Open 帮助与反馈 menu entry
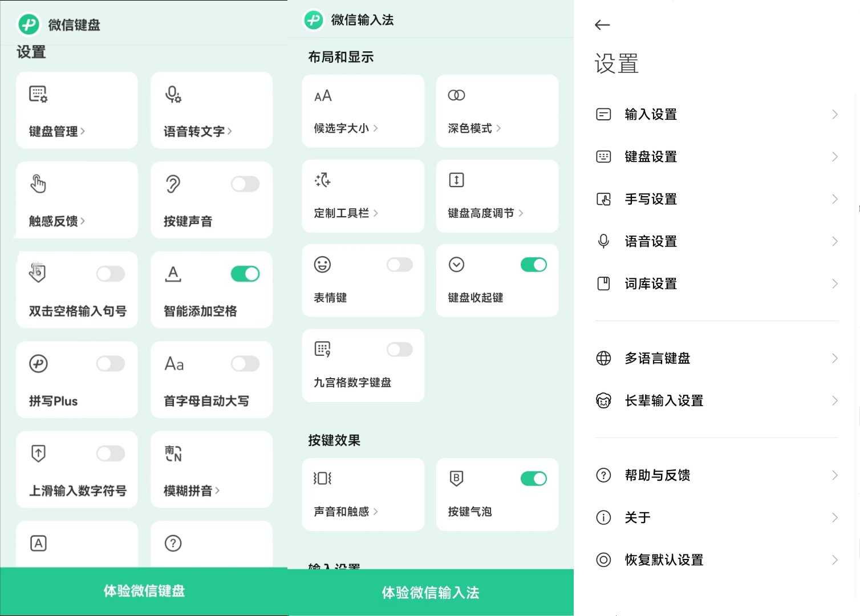This screenshot has width=860, height=616. (717, 475)
